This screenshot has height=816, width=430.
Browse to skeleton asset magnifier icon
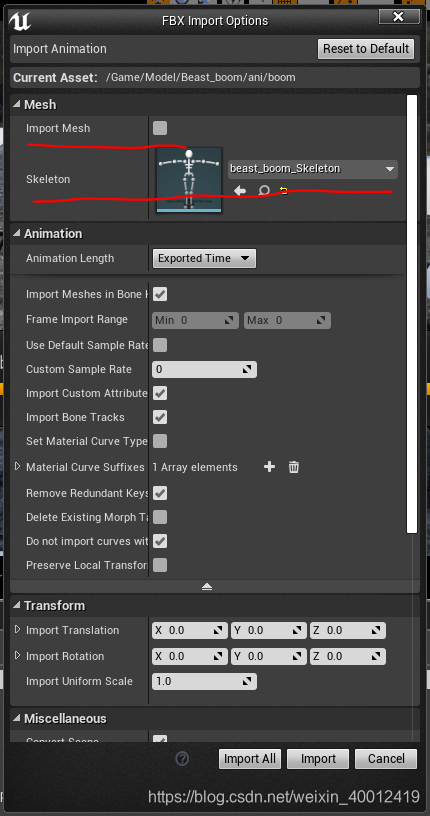pyautogui.click(x=264, y=190)
